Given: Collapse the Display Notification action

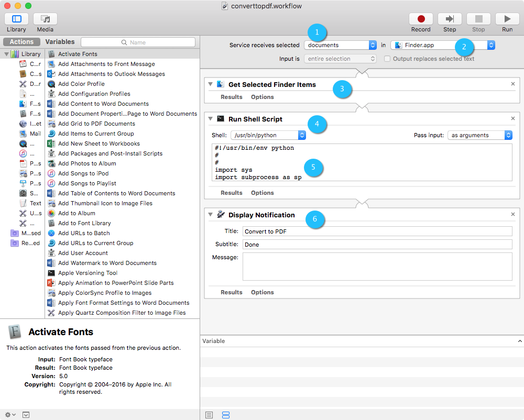Looking at the screenshot, I should click(x=210, y=215).
